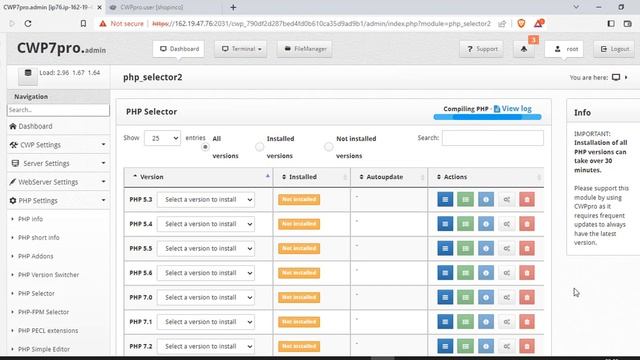The image size is (640, 360).
Task: Expand WebServer Settings navigation menu
Action: point(58,182)
